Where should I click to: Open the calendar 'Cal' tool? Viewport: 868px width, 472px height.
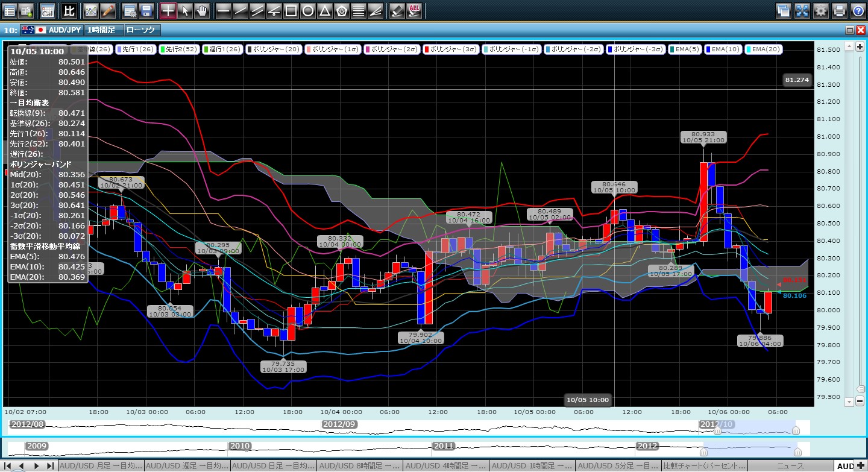[x=46, y=10]
